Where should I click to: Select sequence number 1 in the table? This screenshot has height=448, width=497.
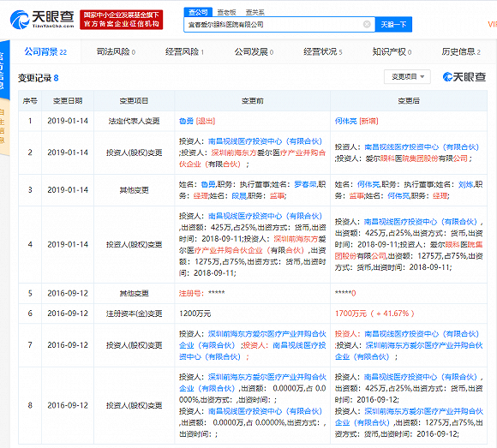coord(30,121)
